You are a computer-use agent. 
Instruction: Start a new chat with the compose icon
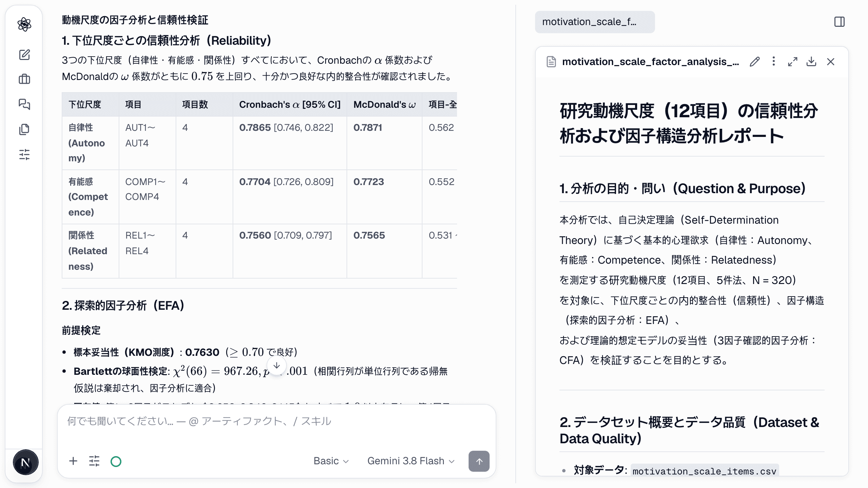24,55
